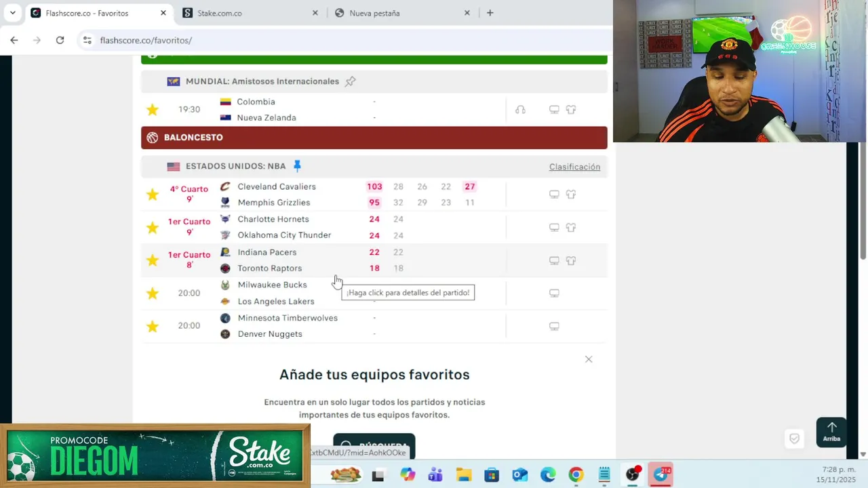Unpin the NBA league pin icon
The image size is (868, 488).
[297, 166]
